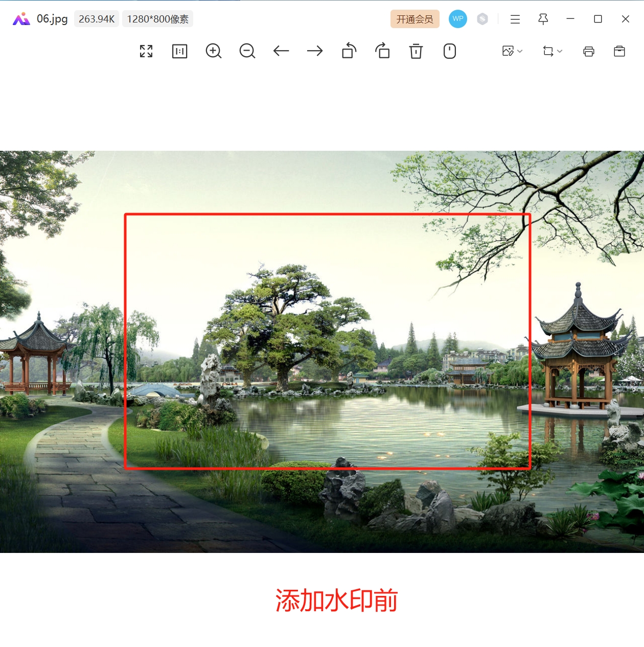Zoom out of the image

pos(247,51)
